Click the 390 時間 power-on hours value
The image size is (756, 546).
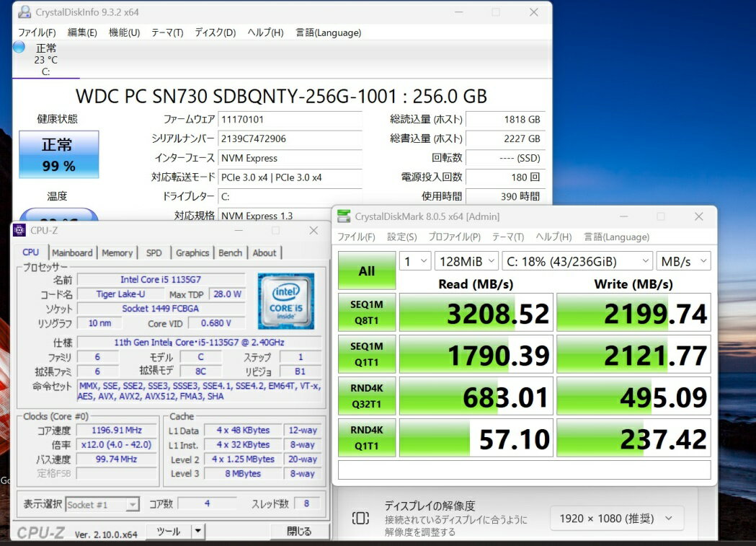[x=506, y=196]
